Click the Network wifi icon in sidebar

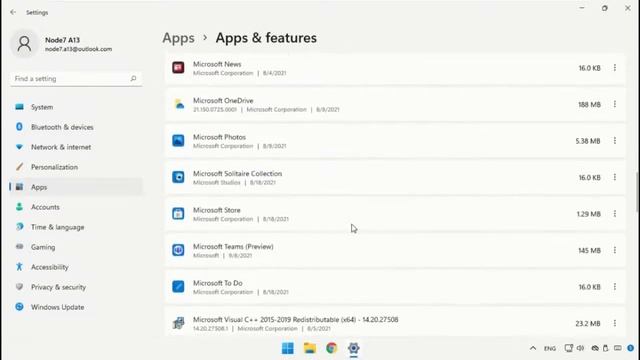(19, 147)
